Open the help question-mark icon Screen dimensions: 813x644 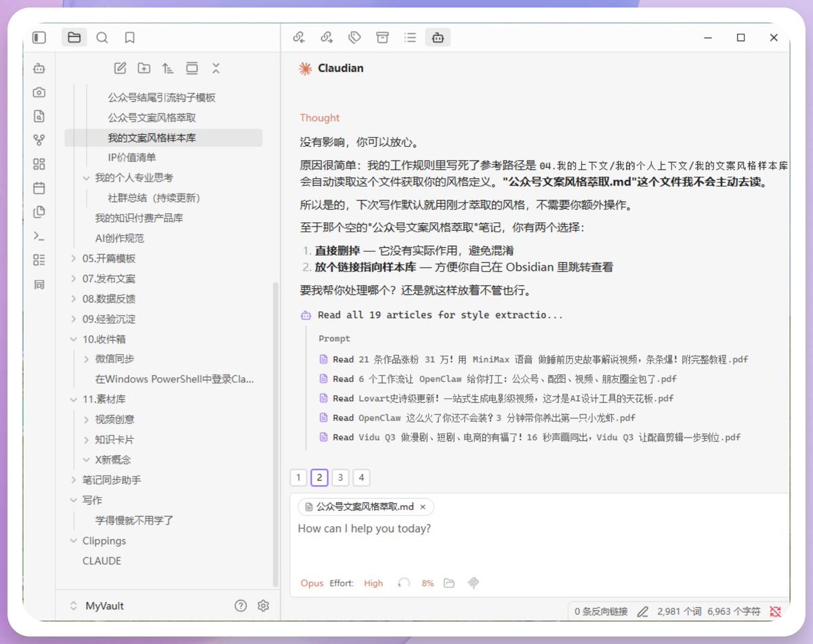(241, 606)
